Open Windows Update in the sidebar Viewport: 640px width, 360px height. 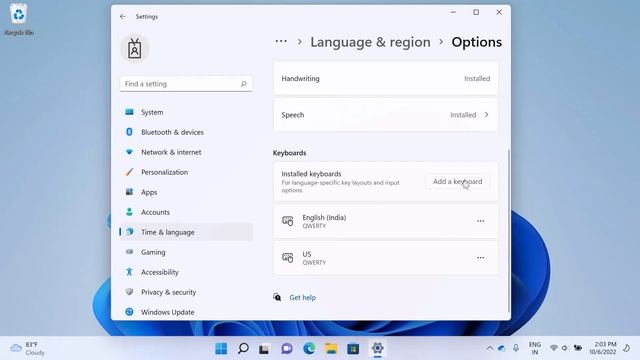[x=186, y=312]
